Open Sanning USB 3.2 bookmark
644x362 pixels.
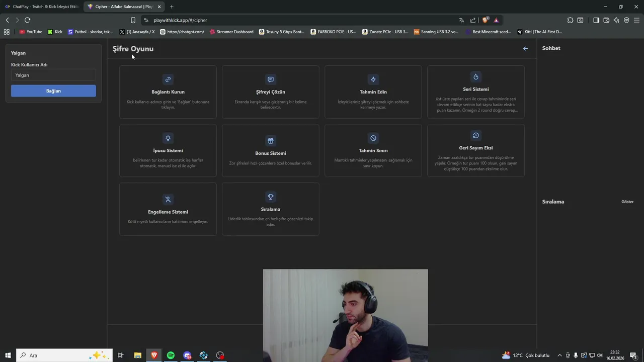click(436, 32)
